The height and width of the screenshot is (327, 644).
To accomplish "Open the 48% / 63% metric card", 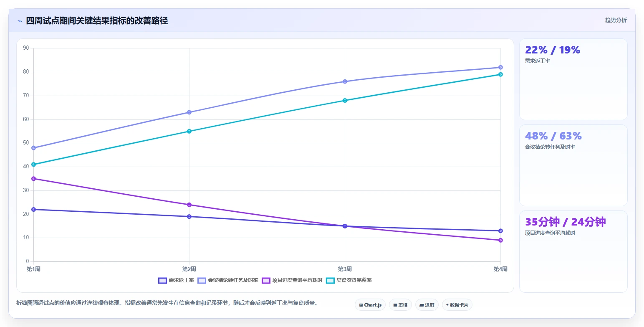I will (x=573, y=165).
